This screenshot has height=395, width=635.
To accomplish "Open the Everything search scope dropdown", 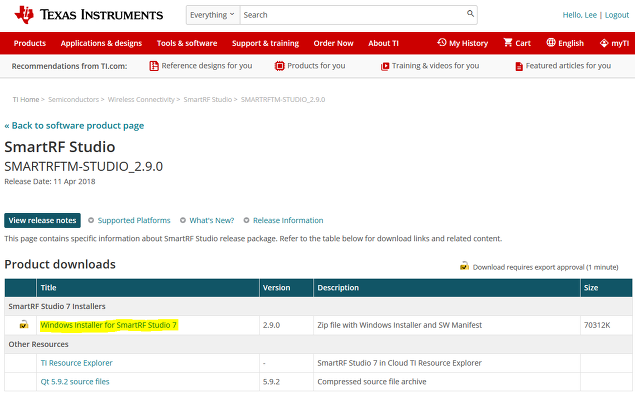I will pyautogui.click(x=213, y=15).
